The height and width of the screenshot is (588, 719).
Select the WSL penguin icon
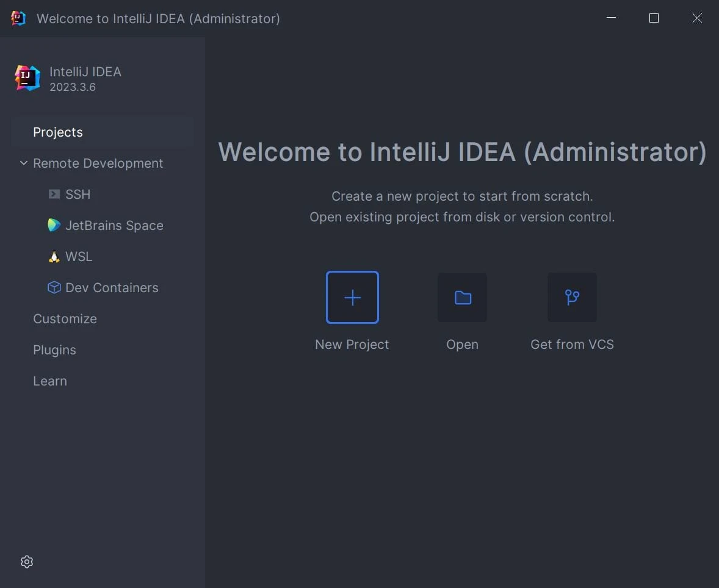point(54,256)
